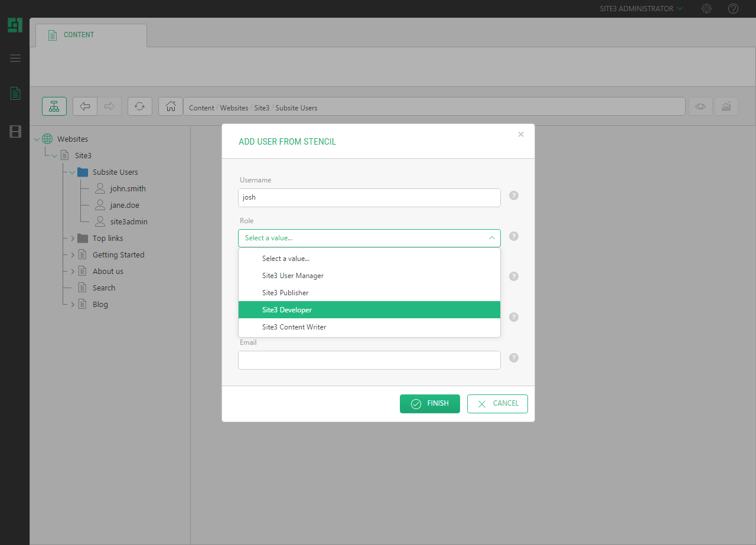Click the home icon in toolbar

(171, 106)
